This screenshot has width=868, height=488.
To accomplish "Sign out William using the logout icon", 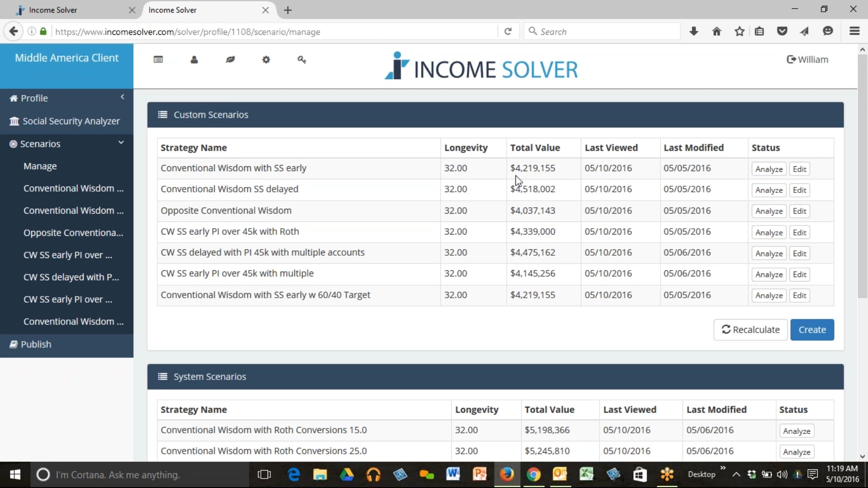I will 791,59.
